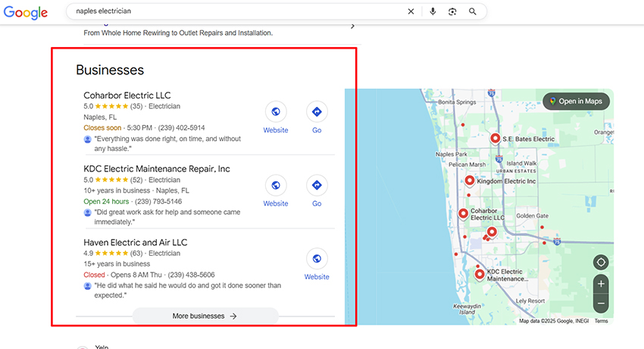Viewport: 644px width, 349px height.
Task: Click Open in Maps button
Action: click(x=577, y=101)
